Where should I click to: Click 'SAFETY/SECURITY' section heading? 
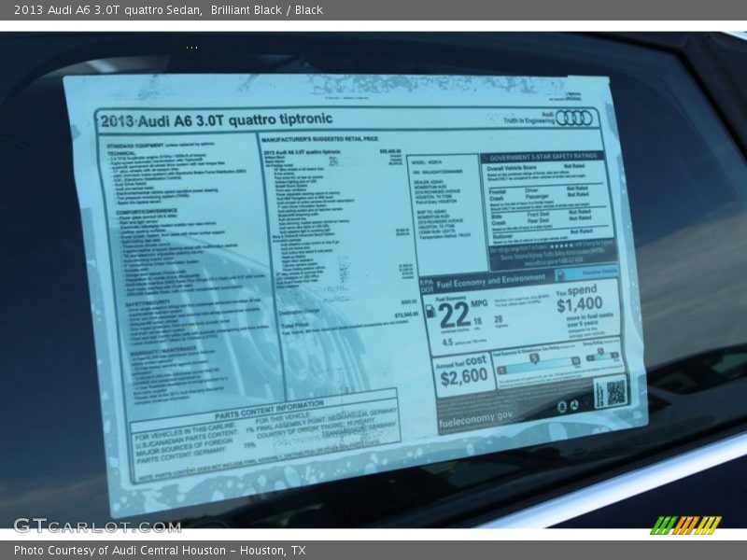click(x=148, y=303)
